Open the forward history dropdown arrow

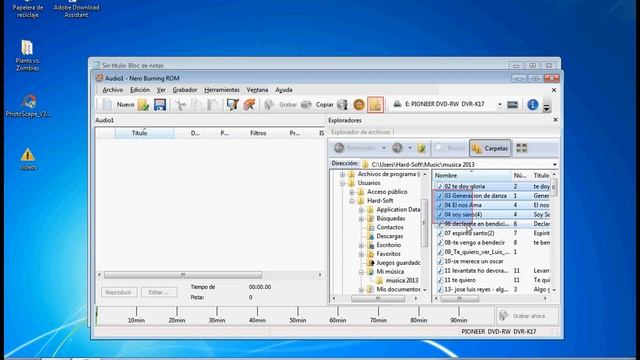click(x=410, y=148)
